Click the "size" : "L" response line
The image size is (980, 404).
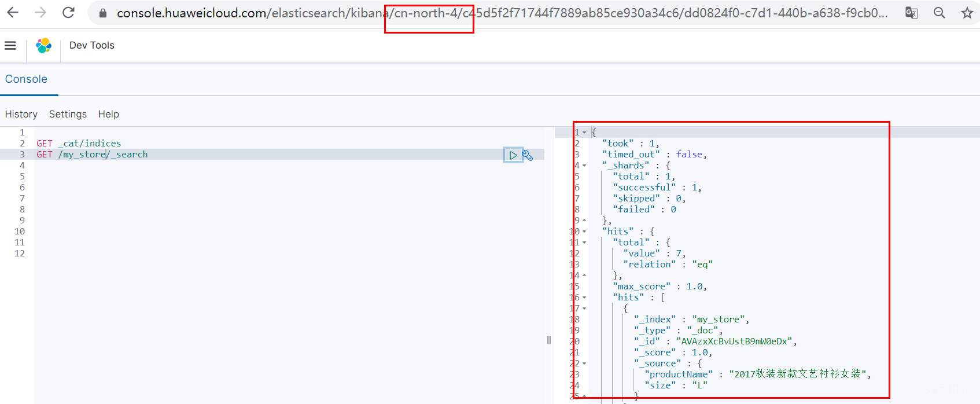coord(676,385)
